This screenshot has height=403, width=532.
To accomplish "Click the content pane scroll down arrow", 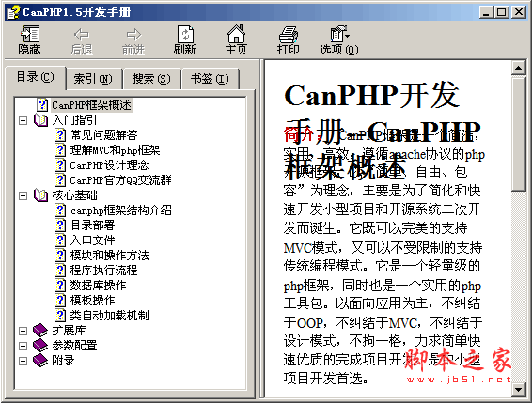I will pos(519,390).
